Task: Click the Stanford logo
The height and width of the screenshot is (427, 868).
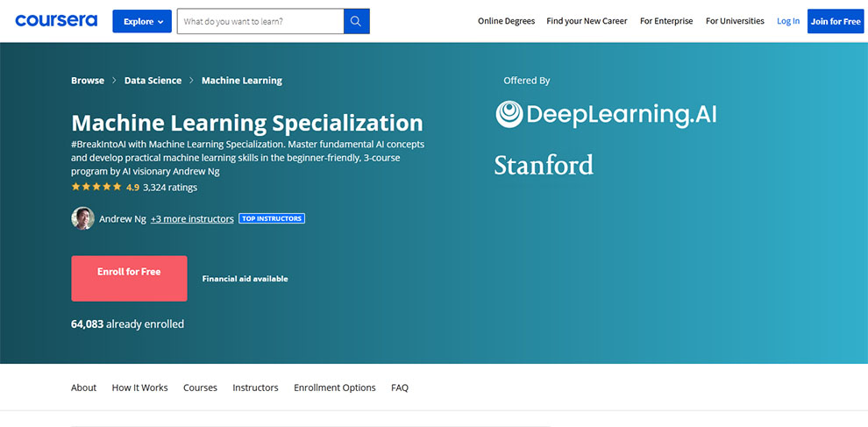Action: (544, 165)
